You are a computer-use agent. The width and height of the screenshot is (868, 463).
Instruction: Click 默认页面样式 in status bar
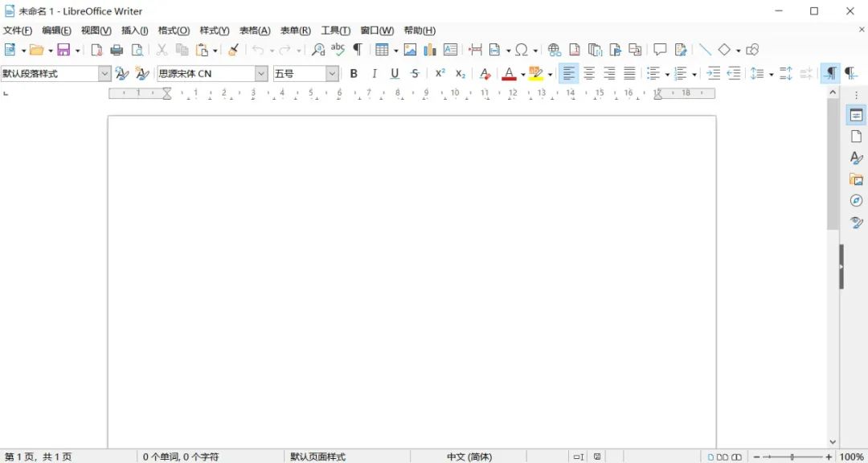(x=317, y=457)
